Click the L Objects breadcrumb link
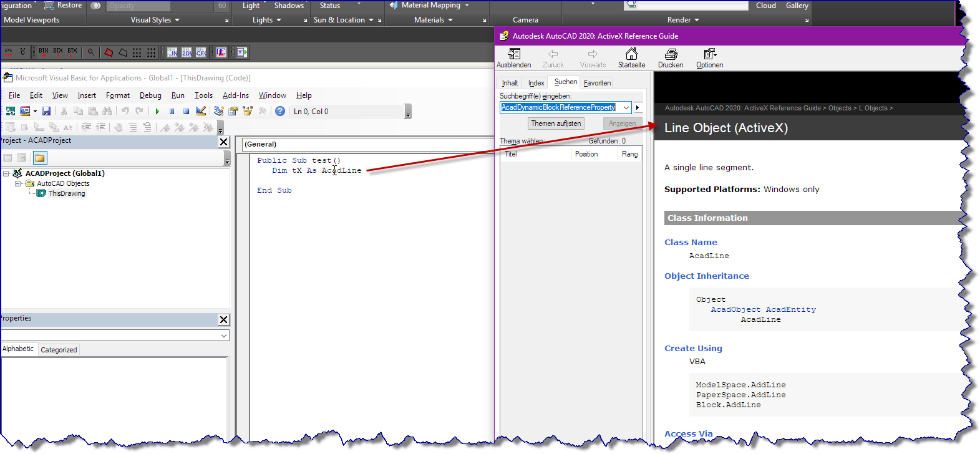Image resolution: width=980 pixels, height=454 pixels. [x=873, y=108]
